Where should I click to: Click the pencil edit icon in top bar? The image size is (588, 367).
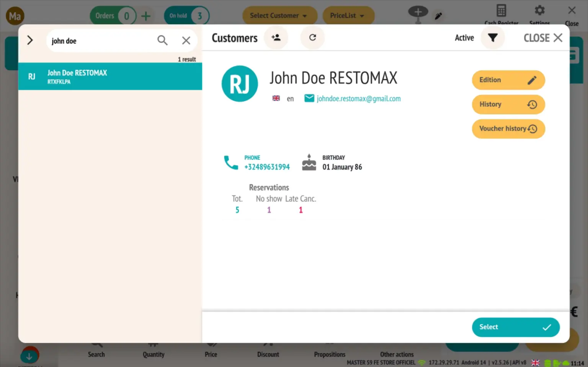439,16
